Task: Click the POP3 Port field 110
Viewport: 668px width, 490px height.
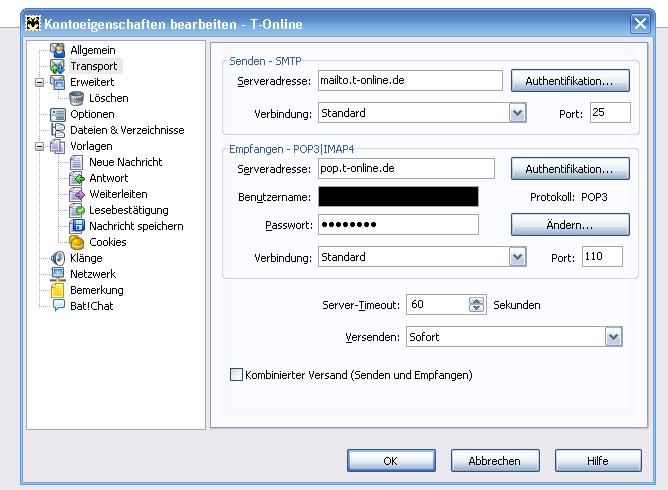Action: (602, 257)
